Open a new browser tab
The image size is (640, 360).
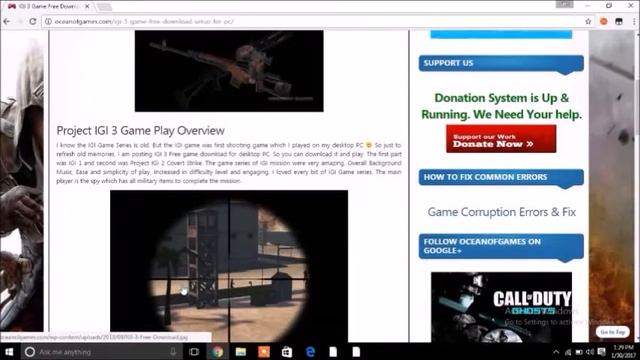coord(104,7)
